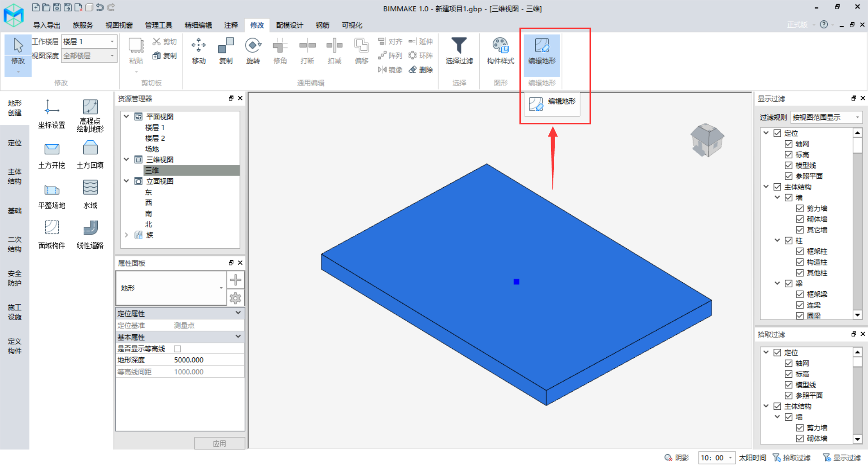Click 显示过滤 in the status bar
Screen dimensions: 868x465
click(x=842, y=458)
